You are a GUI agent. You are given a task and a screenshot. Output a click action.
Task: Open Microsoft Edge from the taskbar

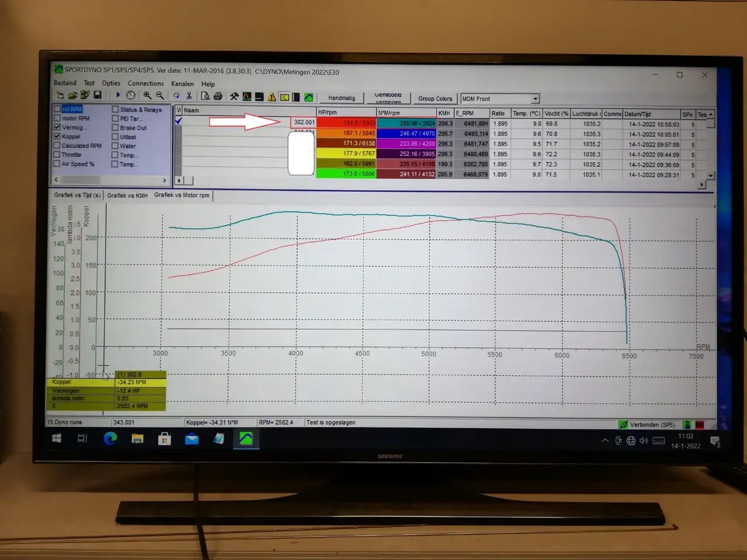(x=110, y=439)
